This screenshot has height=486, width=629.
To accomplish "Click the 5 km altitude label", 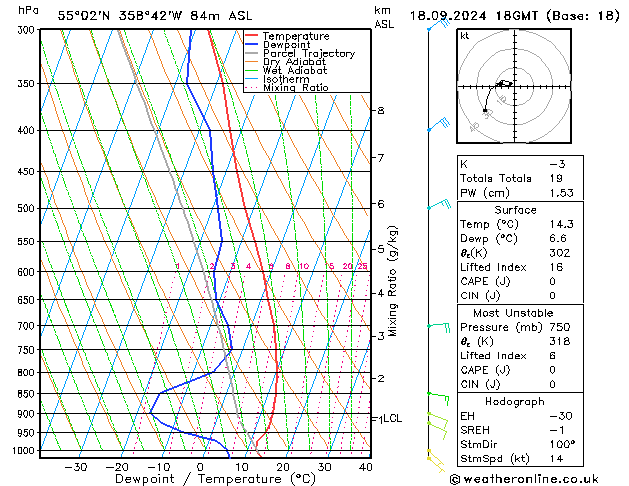I will tap(381, 249).
